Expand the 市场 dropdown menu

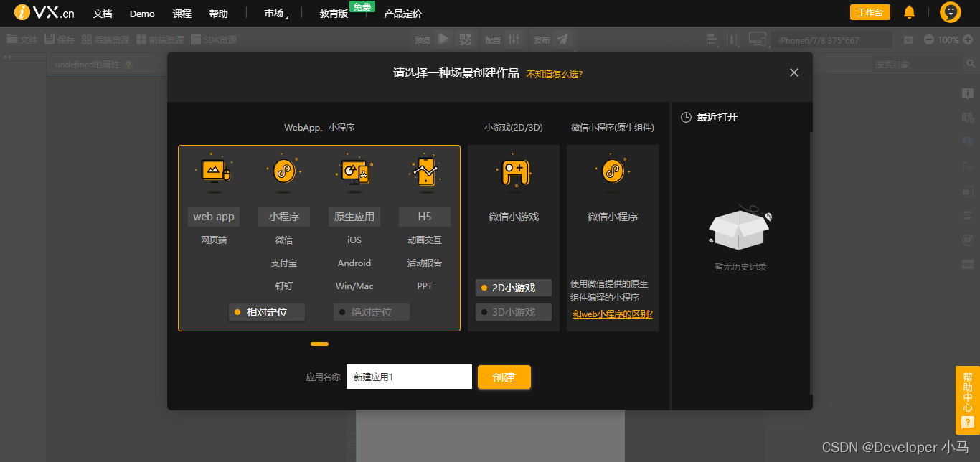tap(276, 14)
